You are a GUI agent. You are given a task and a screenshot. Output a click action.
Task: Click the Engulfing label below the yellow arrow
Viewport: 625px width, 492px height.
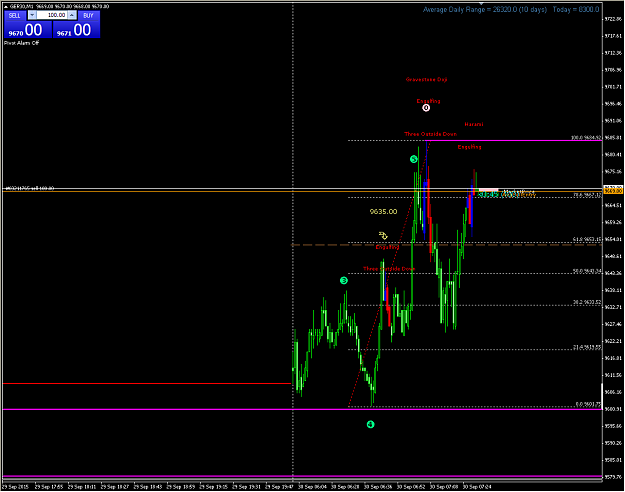[387, 247]
